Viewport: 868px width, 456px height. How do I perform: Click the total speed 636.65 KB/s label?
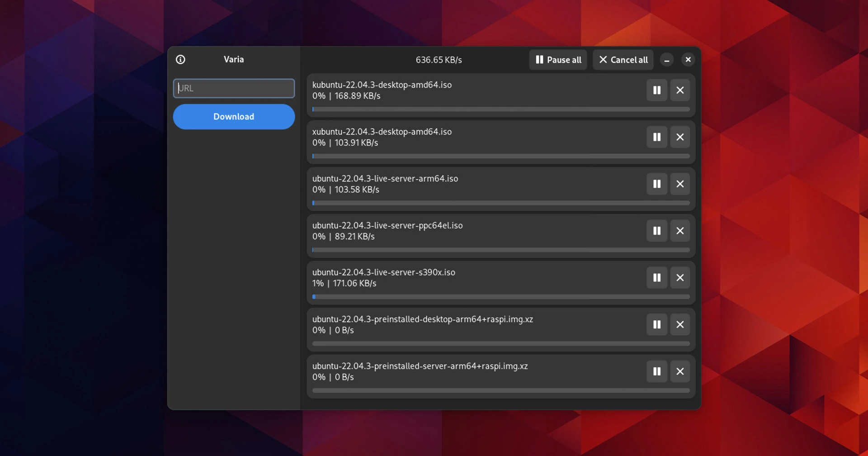click(439, 60)
